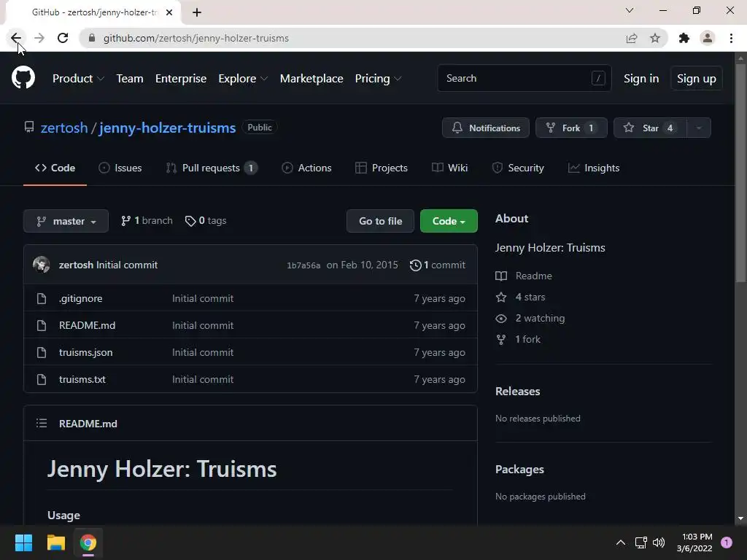The image size is (747, 560).
Task: Show hidden system tray icons
Action: pyautogui.click(x=621, y=542)
